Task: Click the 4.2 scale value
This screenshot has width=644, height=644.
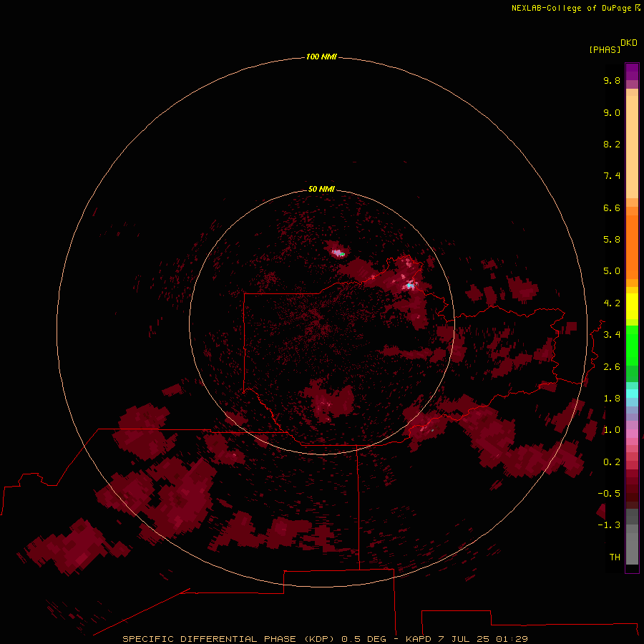Action: 612,303
